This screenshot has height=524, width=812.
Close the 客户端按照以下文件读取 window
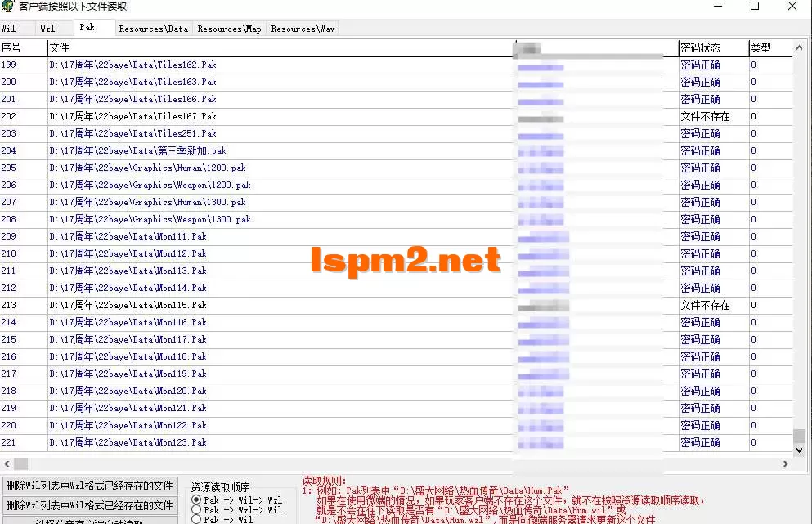(x=792, y=7)
